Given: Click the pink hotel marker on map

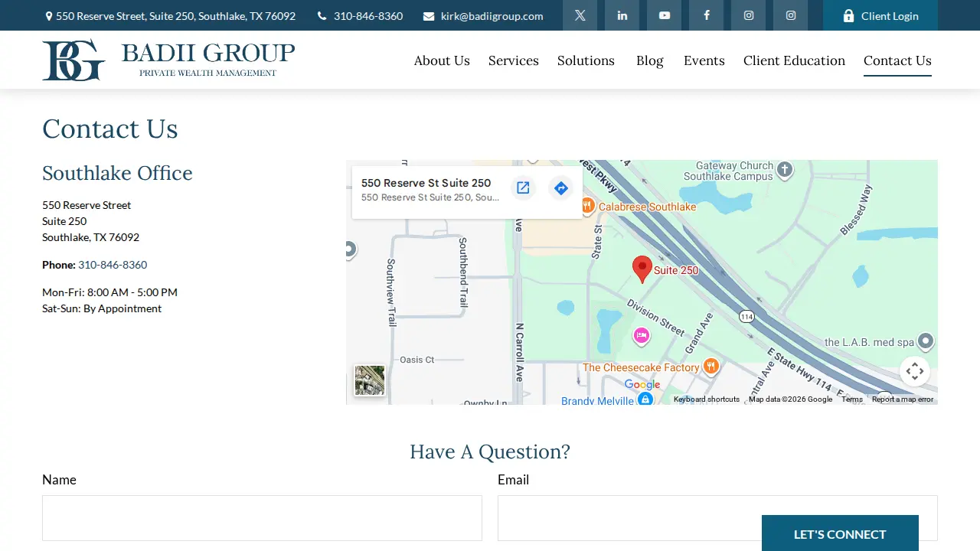Looking at the screenshot, I should (x=642, y=335).
